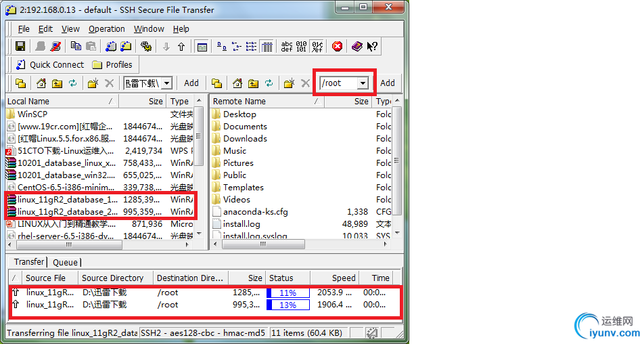
Task: Click the Download down-arrow toolbar icon
Action: [166, 47]
